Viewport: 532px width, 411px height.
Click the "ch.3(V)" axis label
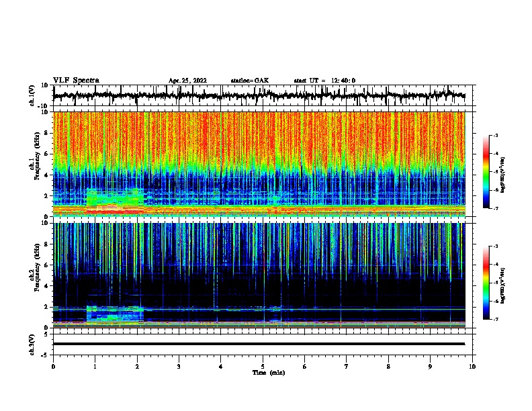click(32, 345)
